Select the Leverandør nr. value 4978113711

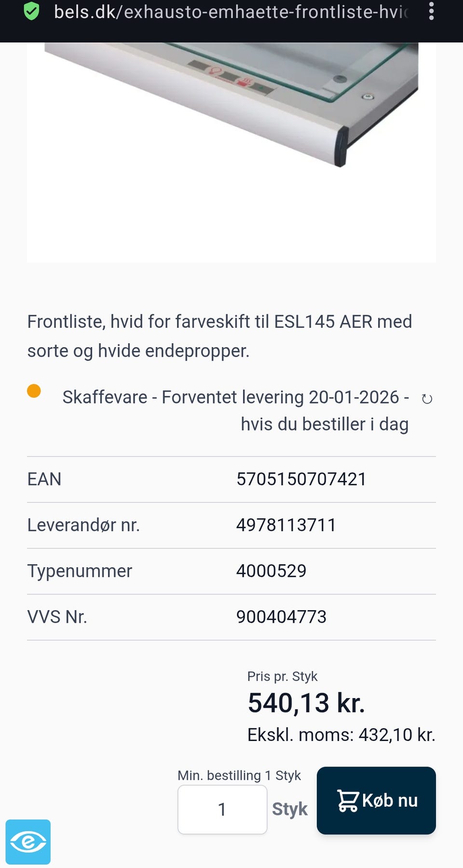pos(286,525)
